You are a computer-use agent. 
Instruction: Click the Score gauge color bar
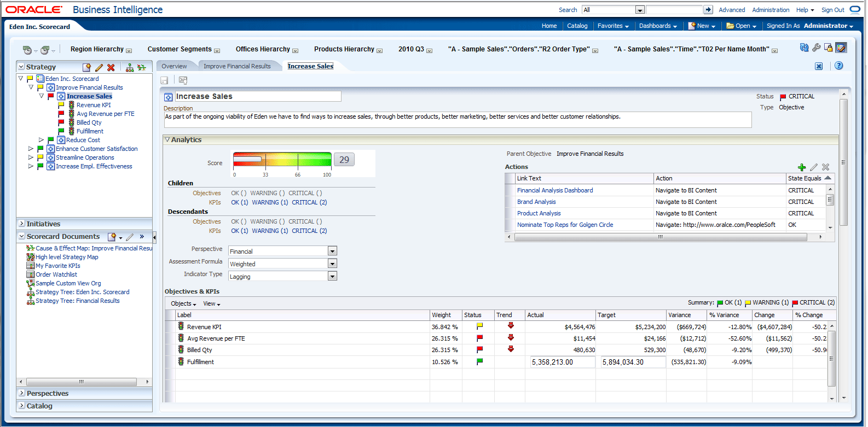(282, 160)
